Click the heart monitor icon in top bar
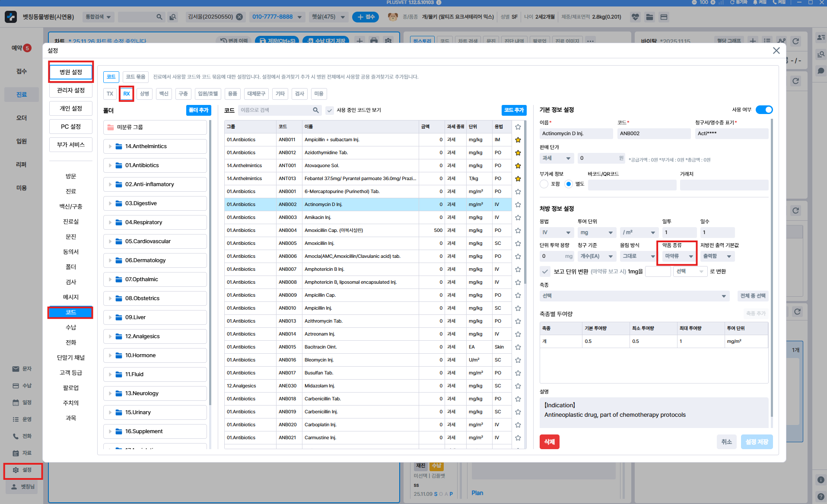The width and height of the screenshot is (827, 504). click(x=635, y=17)
